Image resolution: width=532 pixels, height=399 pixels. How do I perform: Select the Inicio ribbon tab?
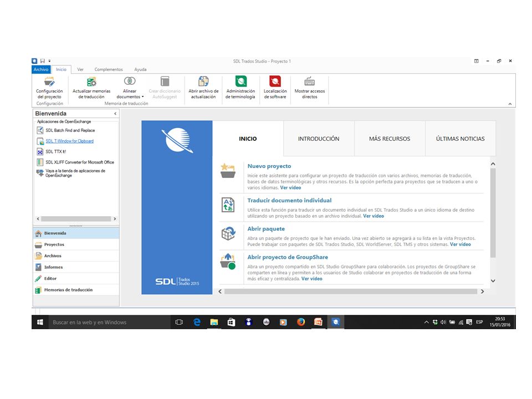pyautogui.click(x=61, y=69)
